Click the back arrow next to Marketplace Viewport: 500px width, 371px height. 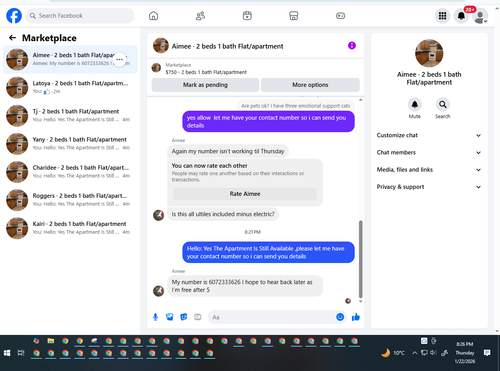click(13, 38)
